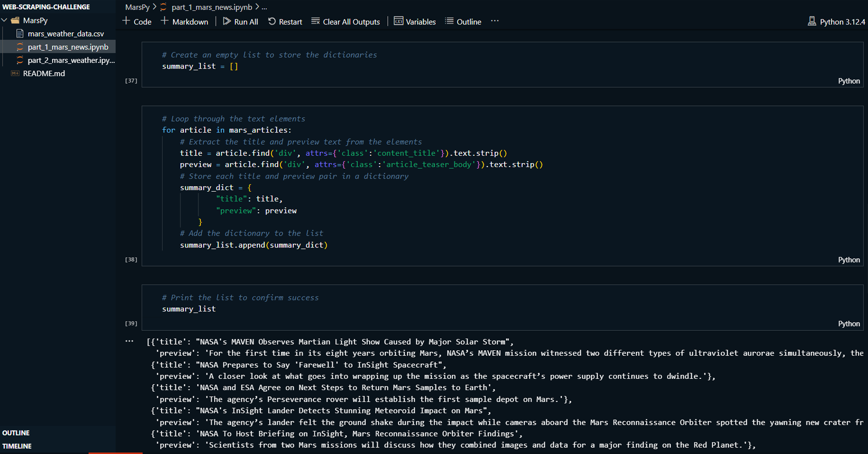
Task: Click the Outline list icon
Action: click(x=449, y=21)
